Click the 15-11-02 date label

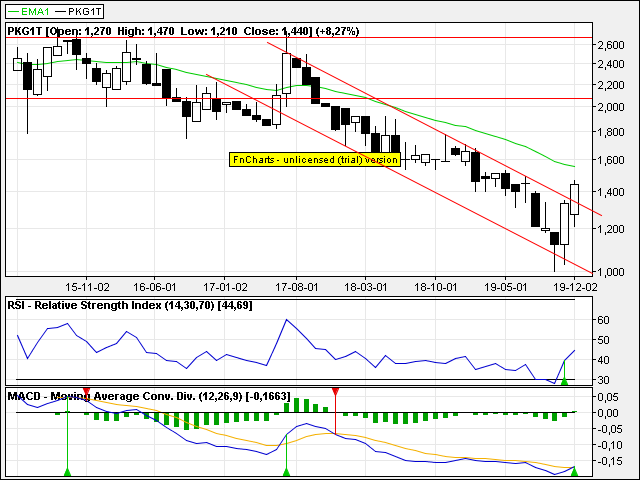tap(87, 287)
